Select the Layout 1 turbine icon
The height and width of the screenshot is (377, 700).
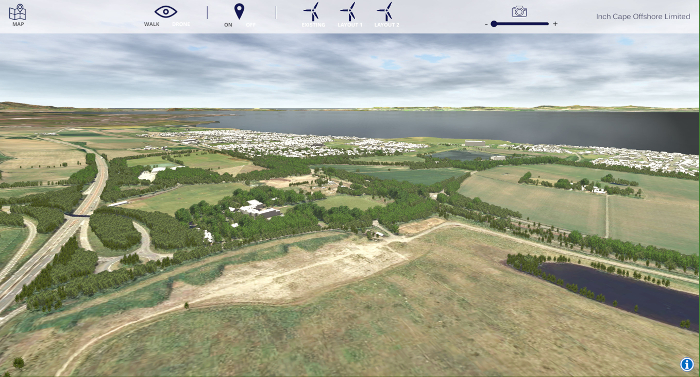[x=349, y=11]
